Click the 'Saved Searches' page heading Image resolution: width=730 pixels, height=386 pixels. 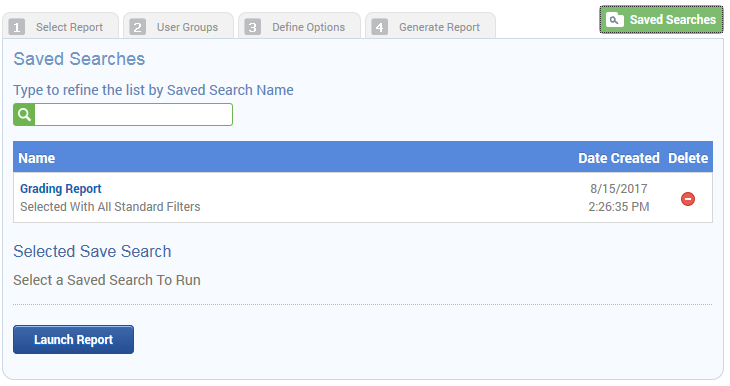pos(79,59)
